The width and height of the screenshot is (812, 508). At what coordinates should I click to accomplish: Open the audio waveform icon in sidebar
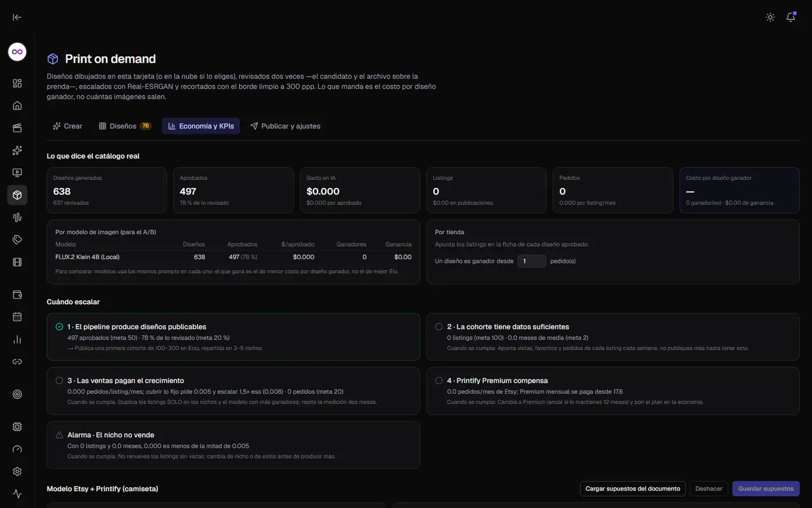[17, 217]
